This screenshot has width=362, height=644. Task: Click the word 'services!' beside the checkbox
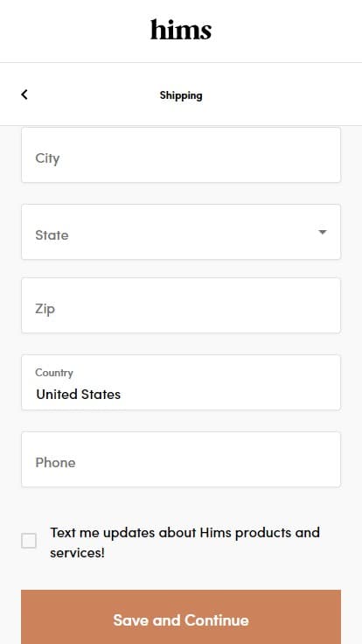(77, 553)
